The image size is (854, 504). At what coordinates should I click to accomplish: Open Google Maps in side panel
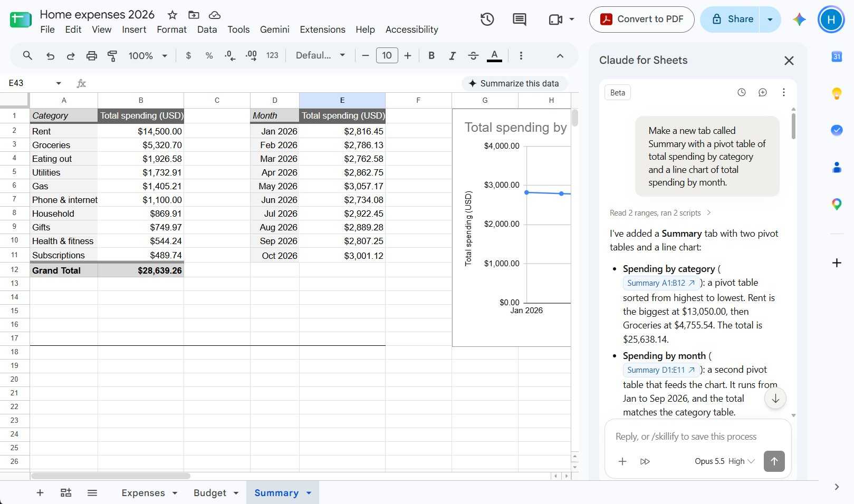(x=837, y=204)
